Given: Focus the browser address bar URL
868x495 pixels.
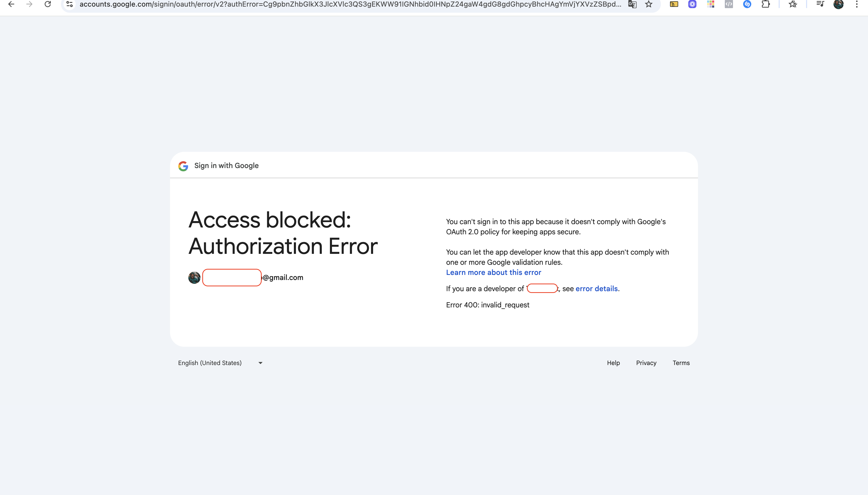Looking at the screenshot, I should [x=350, y=4].
